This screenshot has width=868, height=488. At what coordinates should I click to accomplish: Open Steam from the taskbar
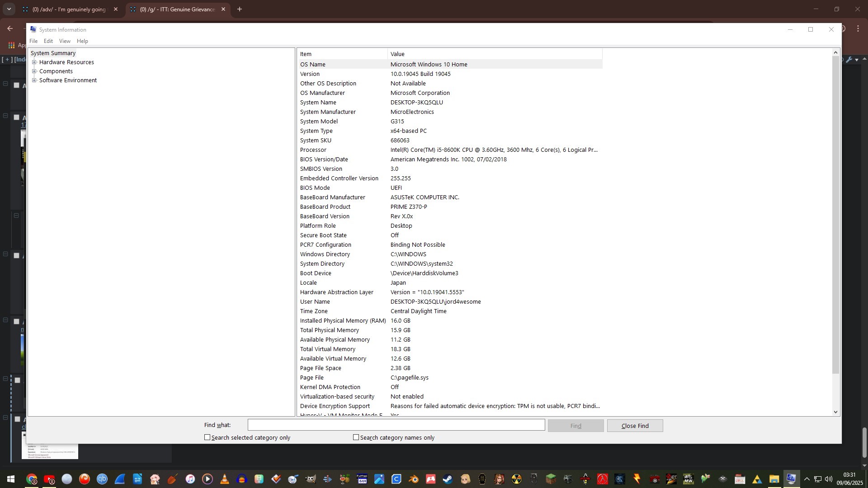tap(448, 479)
